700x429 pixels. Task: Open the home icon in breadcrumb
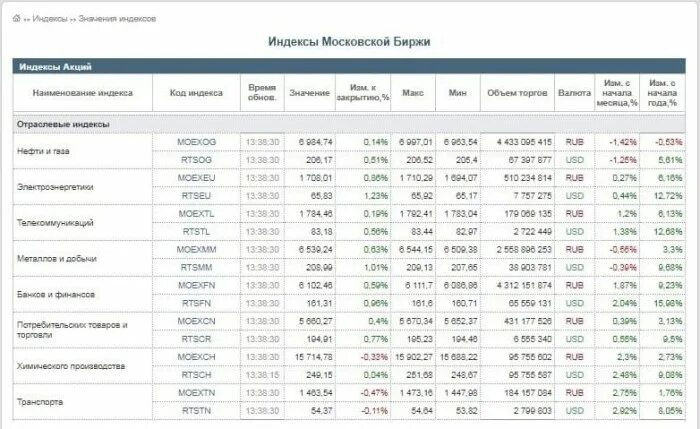tap(17, 18)
